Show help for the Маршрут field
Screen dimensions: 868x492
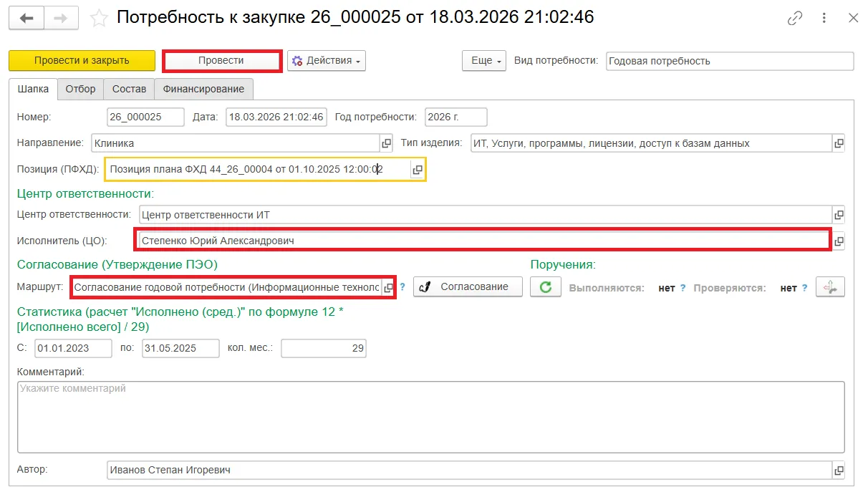coord(402,287)
